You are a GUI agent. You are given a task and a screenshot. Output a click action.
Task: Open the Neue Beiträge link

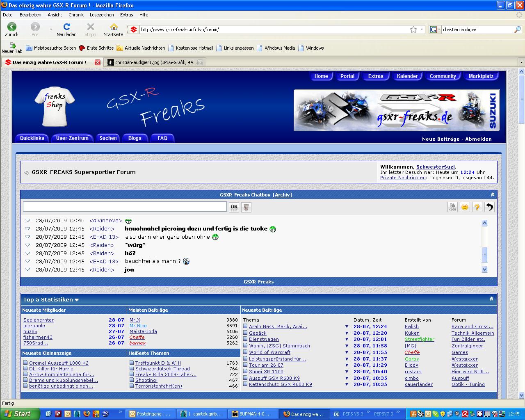(x=441, y=139)
